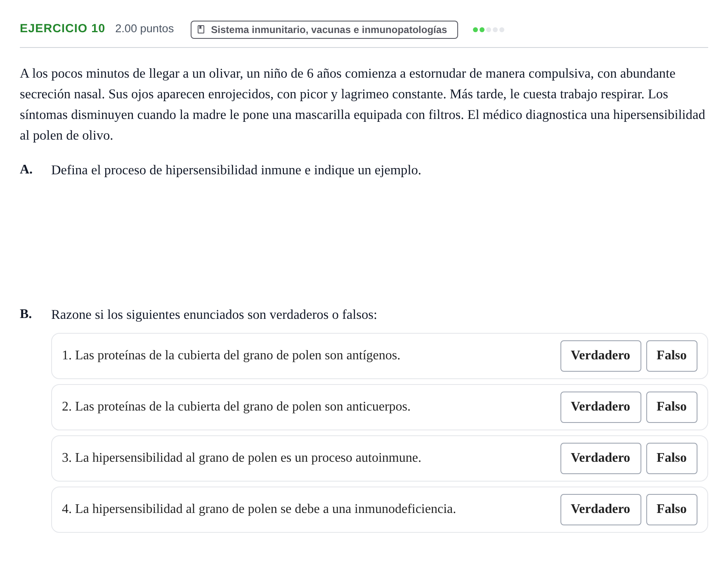Open the 'Sistema inmunitario, vacunas e inmunopatologías' tag
This screenshot has height=565, width=728.
324,30
